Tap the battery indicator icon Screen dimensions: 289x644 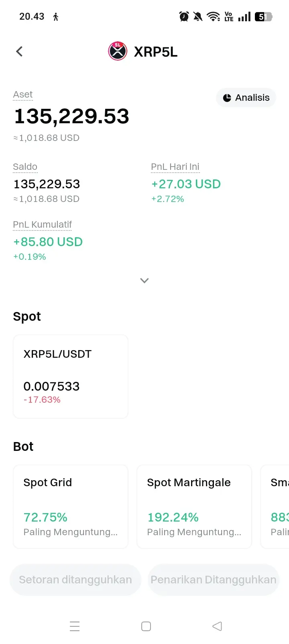tap(264, 16)
